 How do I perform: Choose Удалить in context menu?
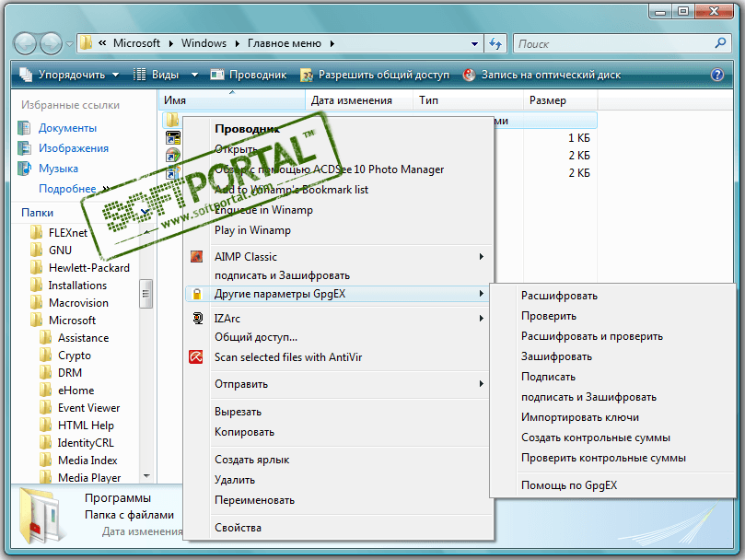pyautogui.click(x=337, y=480)
